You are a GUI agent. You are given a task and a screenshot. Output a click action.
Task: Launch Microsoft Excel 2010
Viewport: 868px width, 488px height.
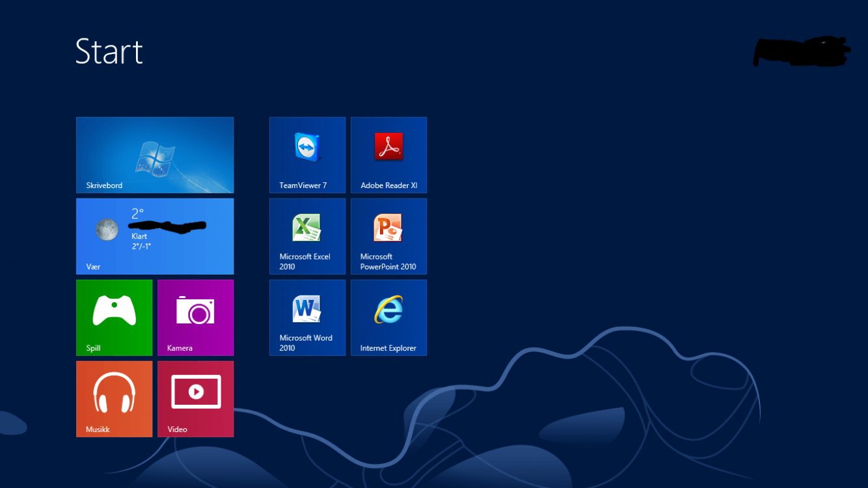(x=307, y=236)
